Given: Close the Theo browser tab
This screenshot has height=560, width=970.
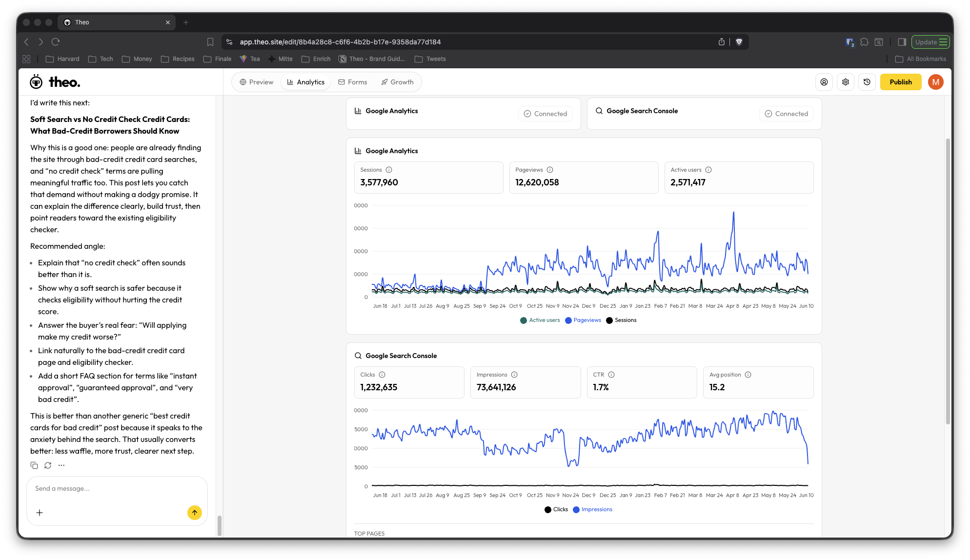Looking at the screenshot, I should click(x=168, y=22).
